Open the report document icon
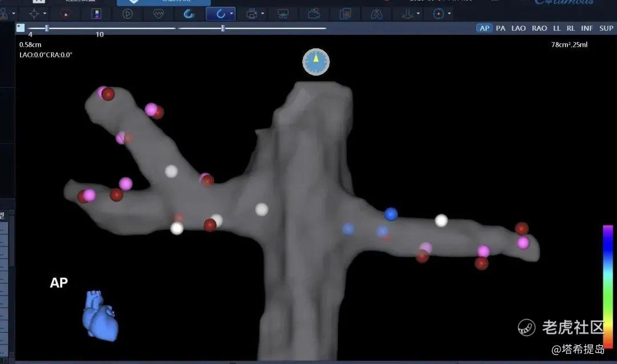617x364 pixels. click(x=345, y=14)
